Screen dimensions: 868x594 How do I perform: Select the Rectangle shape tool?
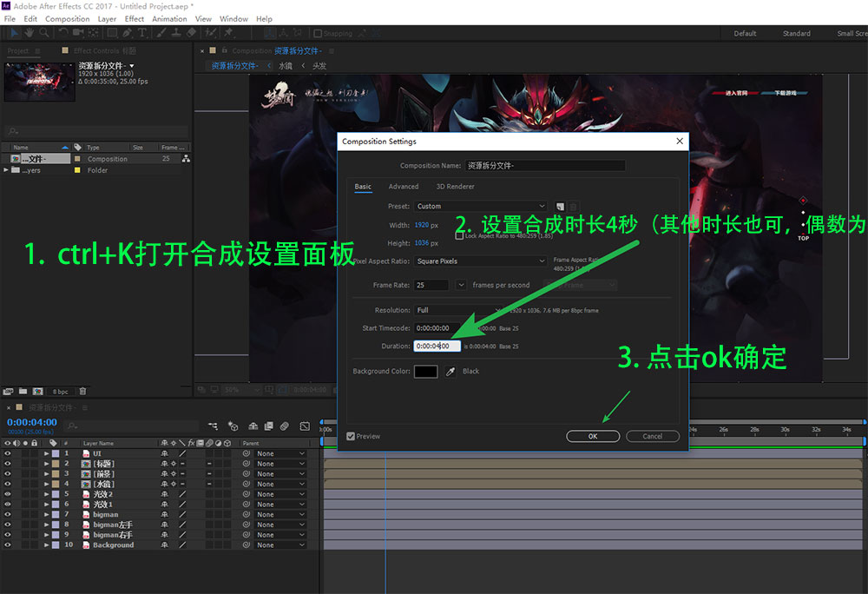[112, 33]
